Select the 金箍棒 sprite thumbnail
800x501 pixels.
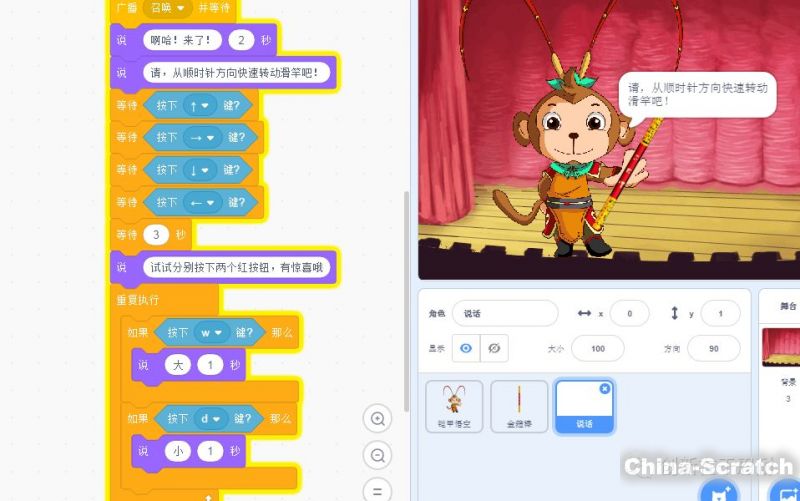(x=519, y=406)
